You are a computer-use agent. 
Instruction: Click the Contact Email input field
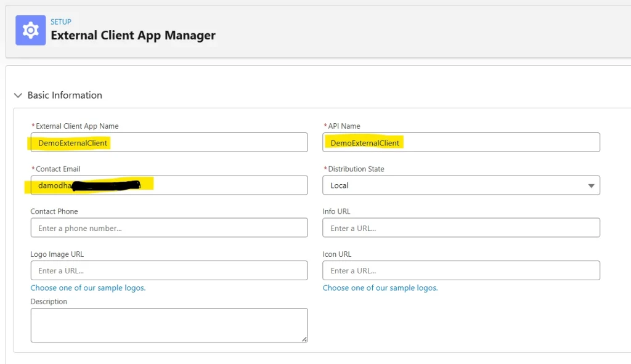point(169,185)
